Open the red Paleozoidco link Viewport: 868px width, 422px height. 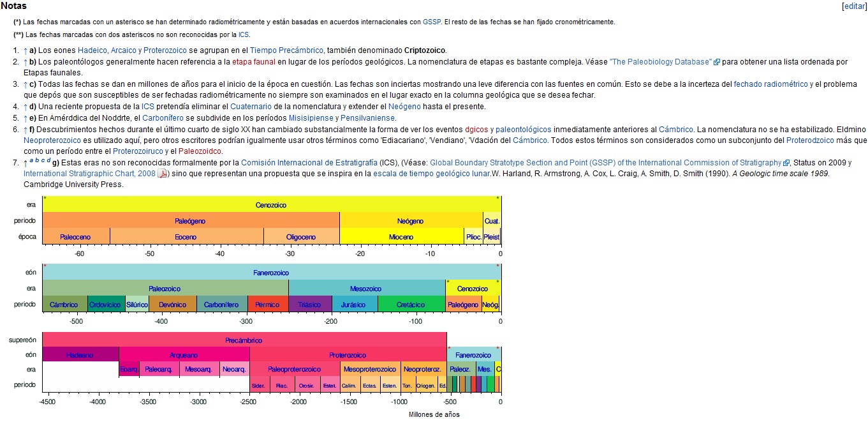[x=200, y=151]
